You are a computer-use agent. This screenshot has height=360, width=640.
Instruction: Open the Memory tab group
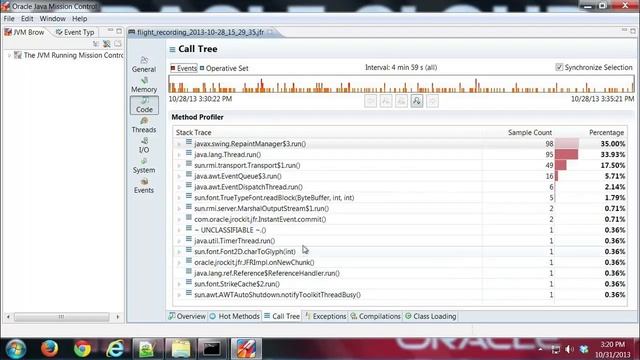144,85
